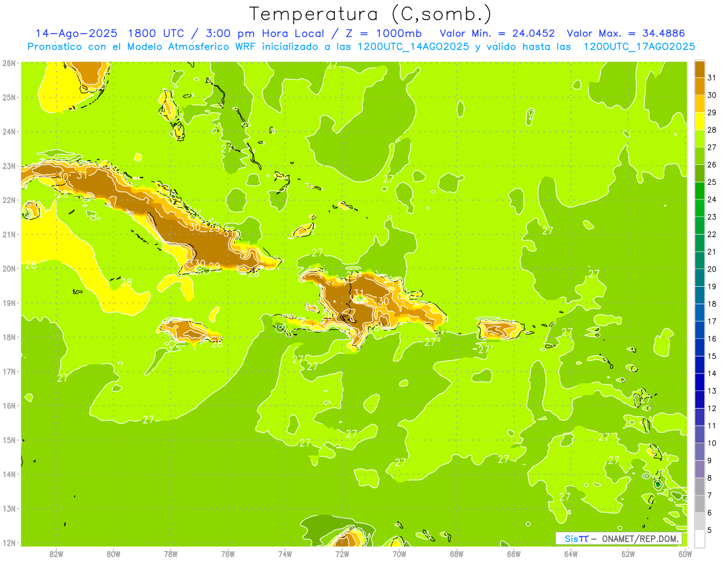Viewport: 728px width, 562px height.
Task: Click the ONAMET/REP.DOM. credit label
Action: click(x=640, y=538)
